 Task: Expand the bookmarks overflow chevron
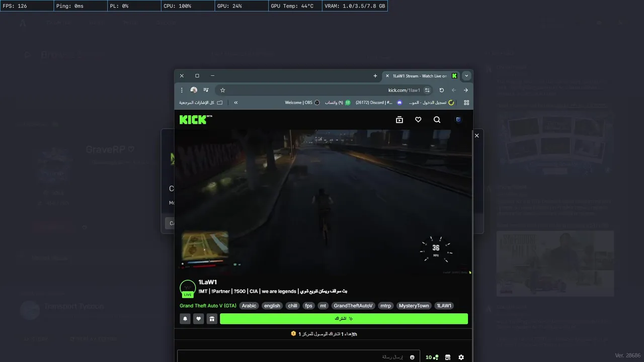coord(236,103)
